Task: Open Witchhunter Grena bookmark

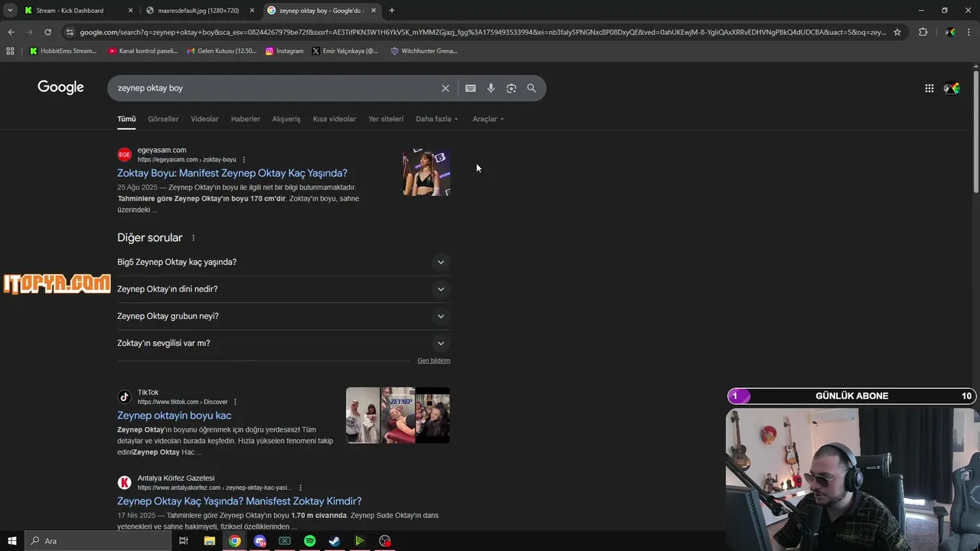Action: click(x=424, y=51)
